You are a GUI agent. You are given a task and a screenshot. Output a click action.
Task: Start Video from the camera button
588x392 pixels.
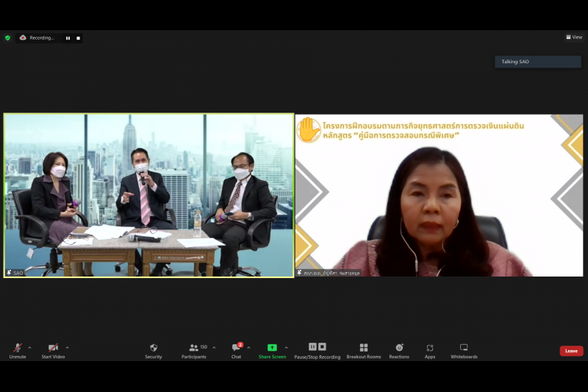coord(52,350)
